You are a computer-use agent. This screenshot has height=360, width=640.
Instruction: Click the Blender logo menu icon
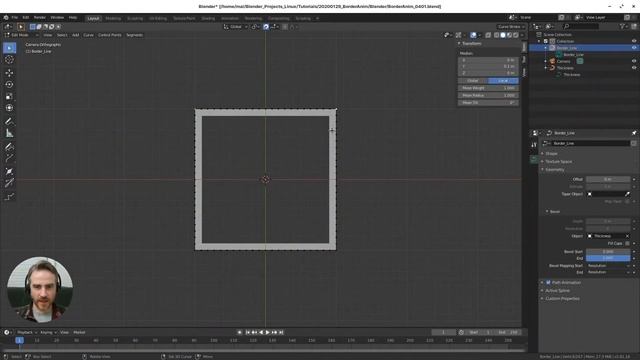point(6,18)
